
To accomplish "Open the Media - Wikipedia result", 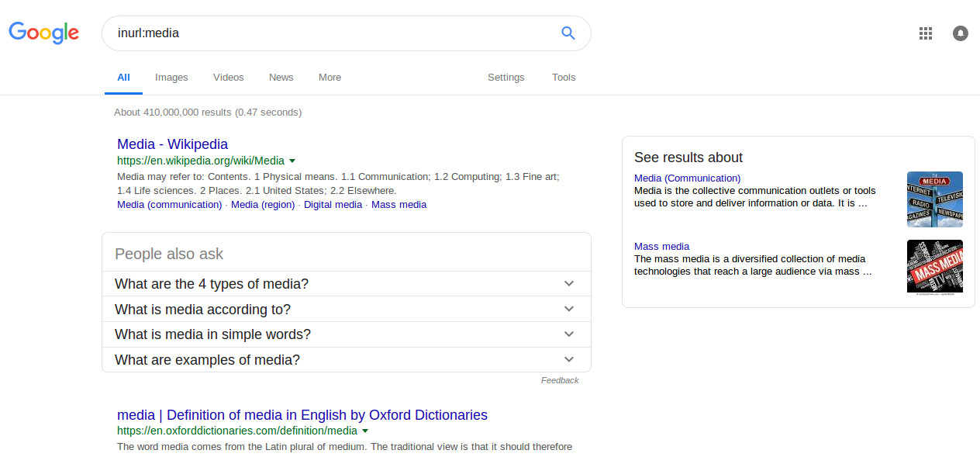I will tap(172, 144).
